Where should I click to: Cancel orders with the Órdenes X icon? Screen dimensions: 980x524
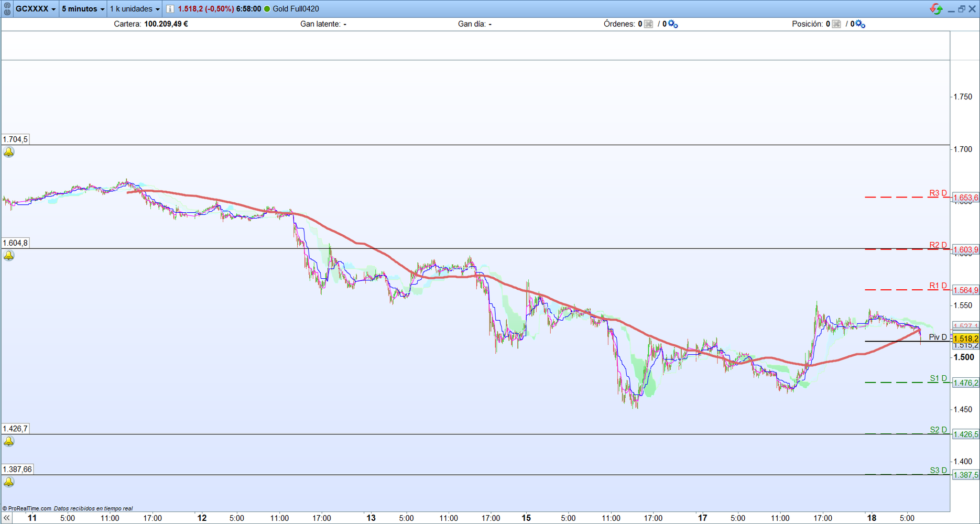point(648,24)
